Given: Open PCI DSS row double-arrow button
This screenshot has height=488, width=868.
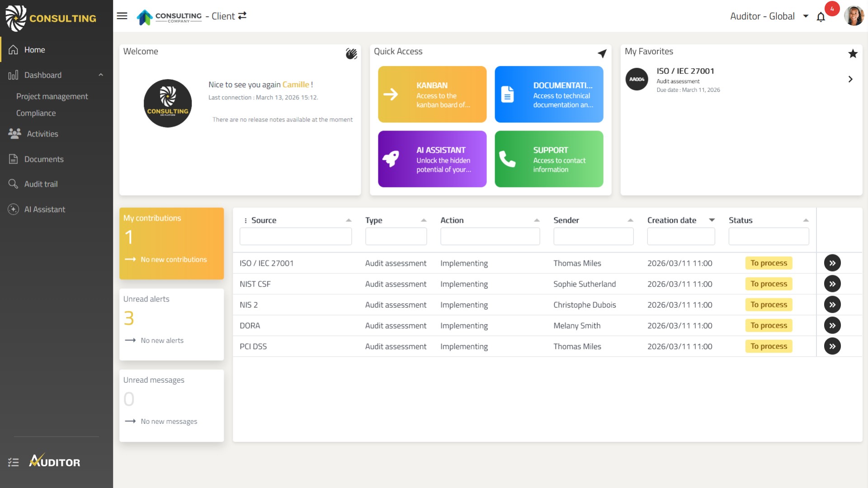Looking at the screenshot, I should [832, 346].
